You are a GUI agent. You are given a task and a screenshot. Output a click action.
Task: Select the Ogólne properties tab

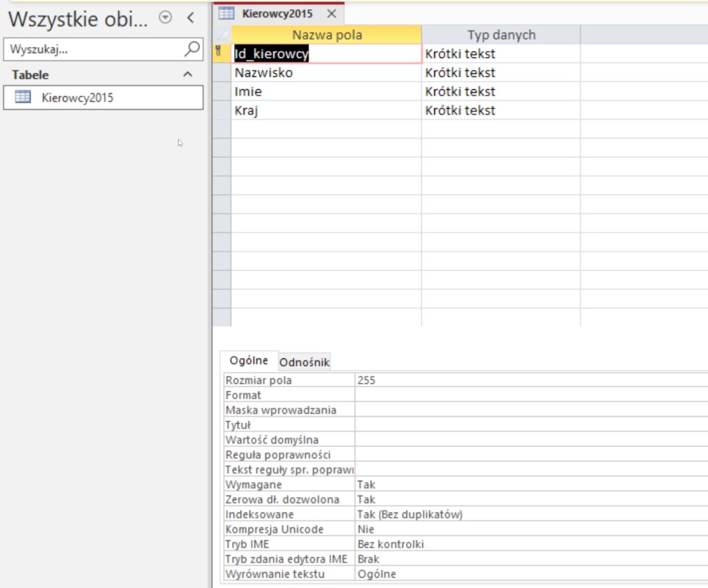[249, 360]
